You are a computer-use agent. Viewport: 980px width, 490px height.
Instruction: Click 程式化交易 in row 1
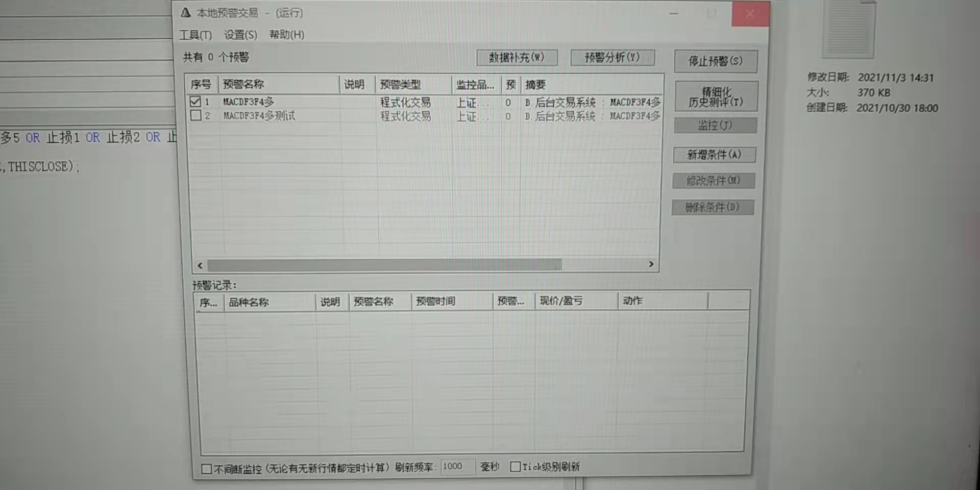point(405,103)
